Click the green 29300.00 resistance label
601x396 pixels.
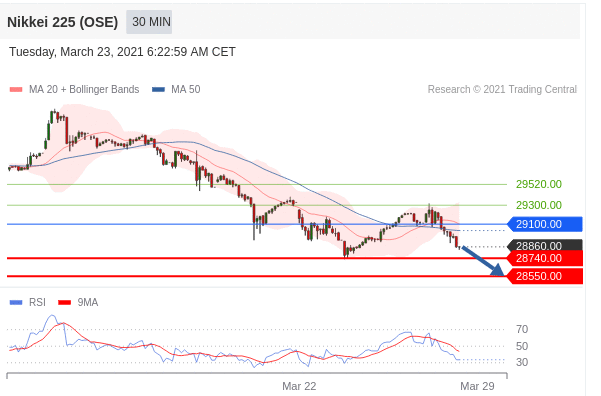539,205
